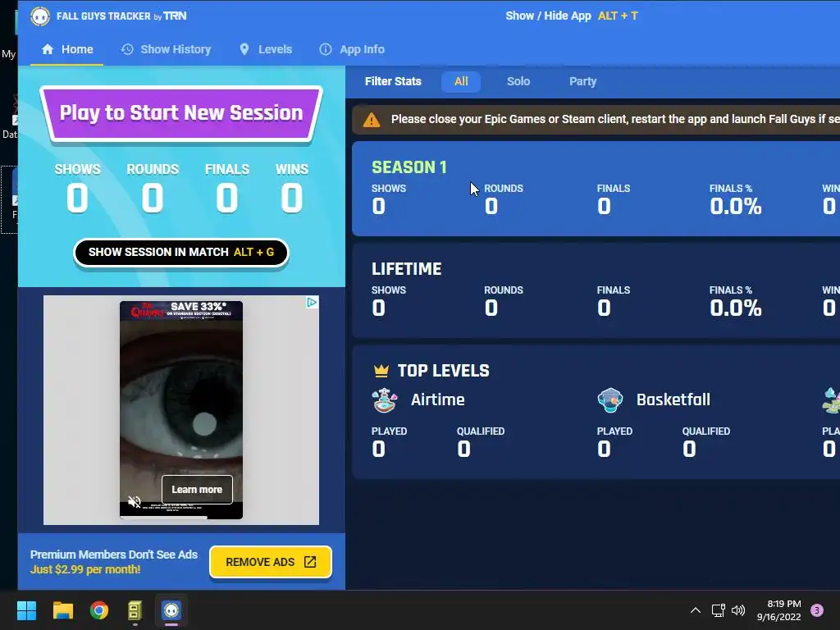This screenshot has height=630, width=840.
Task: Click the volume speaker icon in tray
Action: point(738,610)
